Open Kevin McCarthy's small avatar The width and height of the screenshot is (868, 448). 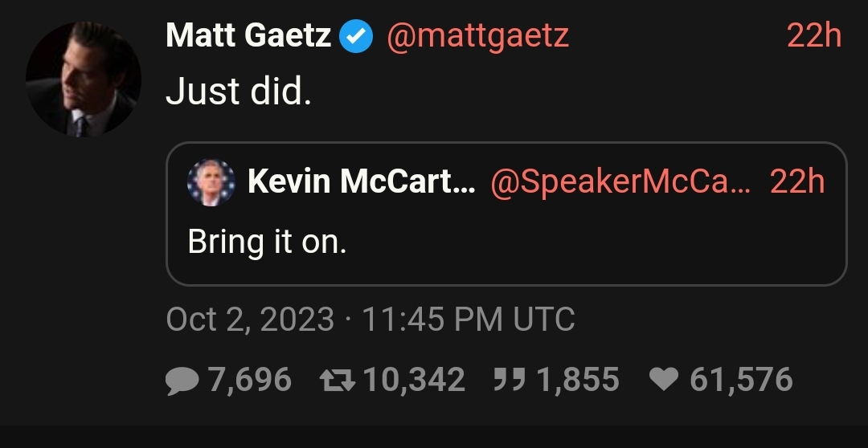click(x=211, y=182)
